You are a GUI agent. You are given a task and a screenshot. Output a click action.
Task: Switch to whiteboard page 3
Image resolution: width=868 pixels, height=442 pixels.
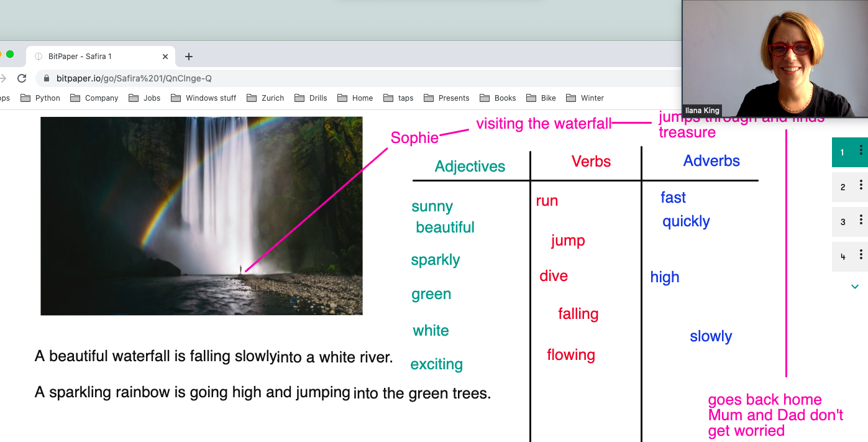(x=843, y=222)
